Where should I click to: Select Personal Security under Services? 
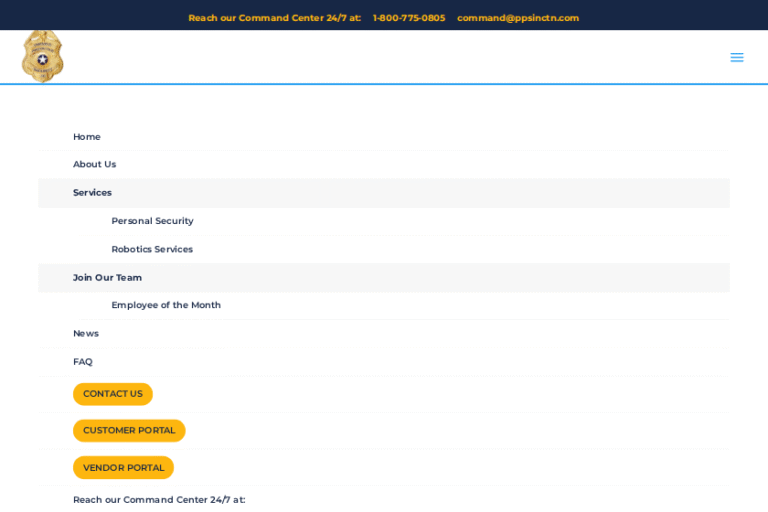152,221
